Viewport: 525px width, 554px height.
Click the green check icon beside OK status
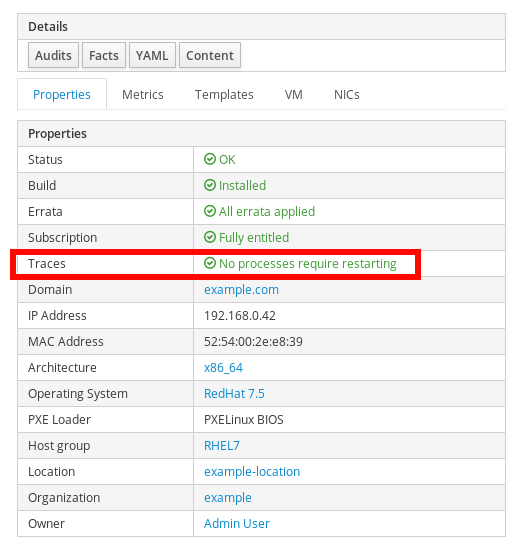(x=210, y=159)
